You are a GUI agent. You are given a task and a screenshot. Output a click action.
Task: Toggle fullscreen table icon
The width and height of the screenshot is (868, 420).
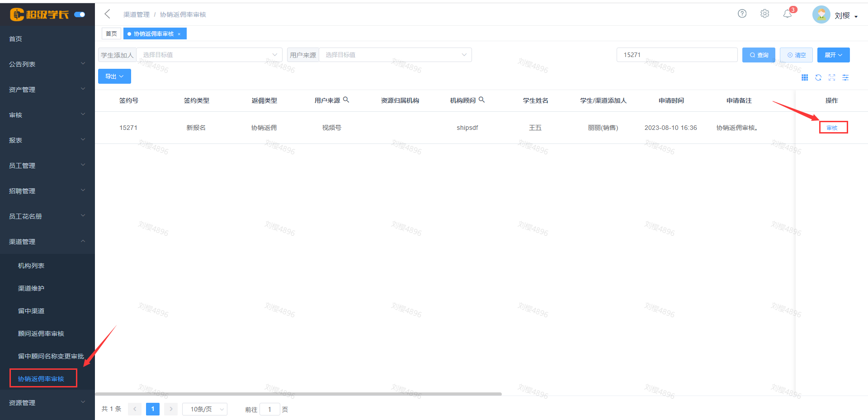click(x=832, y=78)
